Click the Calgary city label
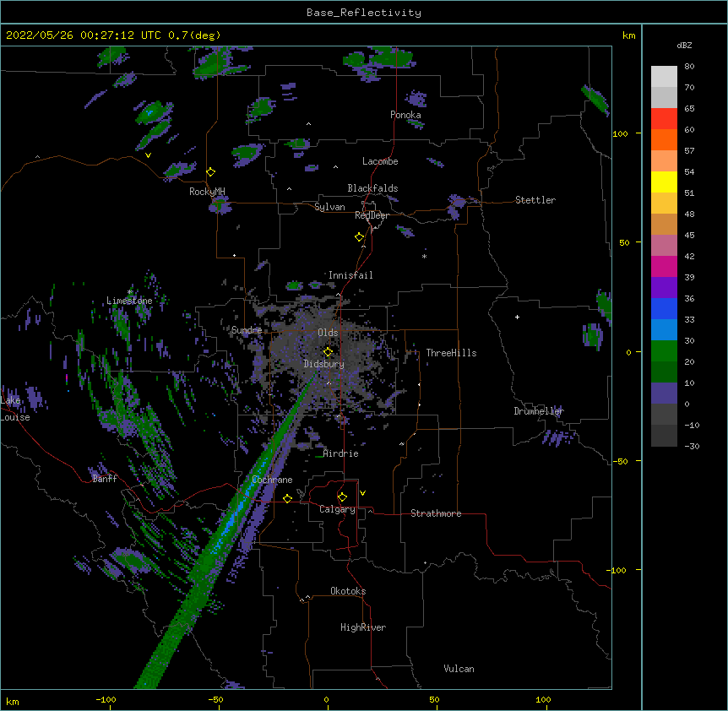 coord(337,509)
